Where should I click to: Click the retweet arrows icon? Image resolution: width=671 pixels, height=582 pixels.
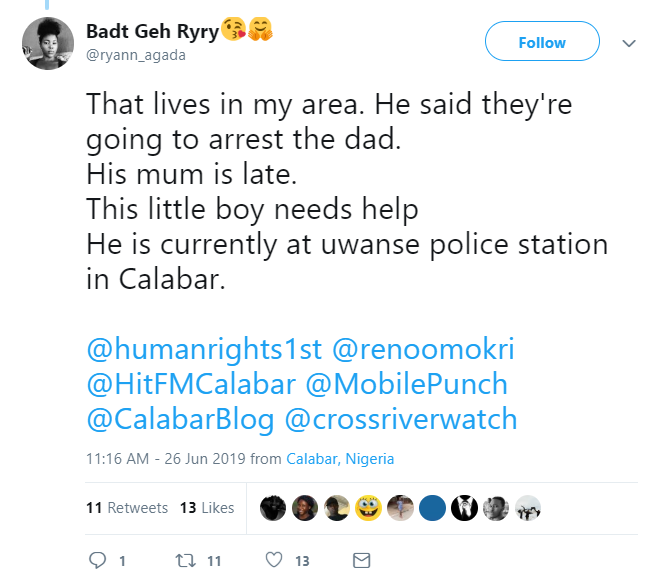tap(183, 561)
